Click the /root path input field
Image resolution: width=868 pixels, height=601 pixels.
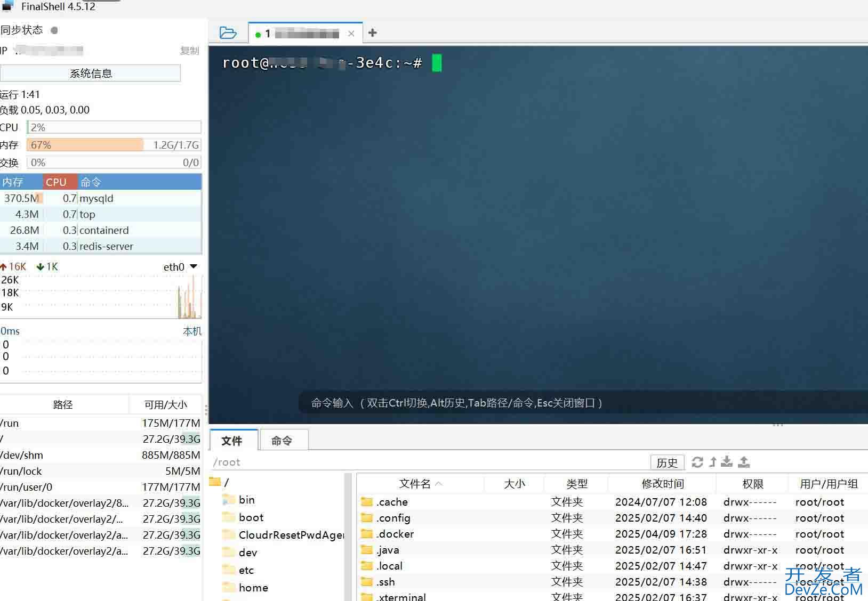coord(427,462)
